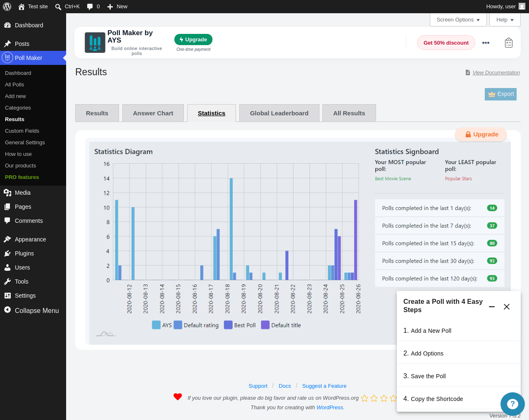
Task: Expand the Help dropdown
Action: pos(505,20)
